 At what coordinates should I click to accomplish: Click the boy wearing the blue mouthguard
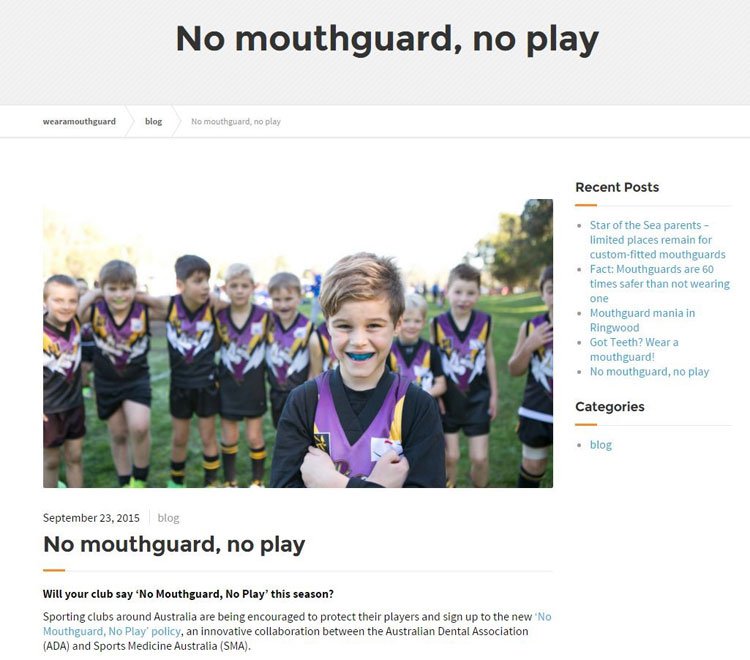point(359,373)
